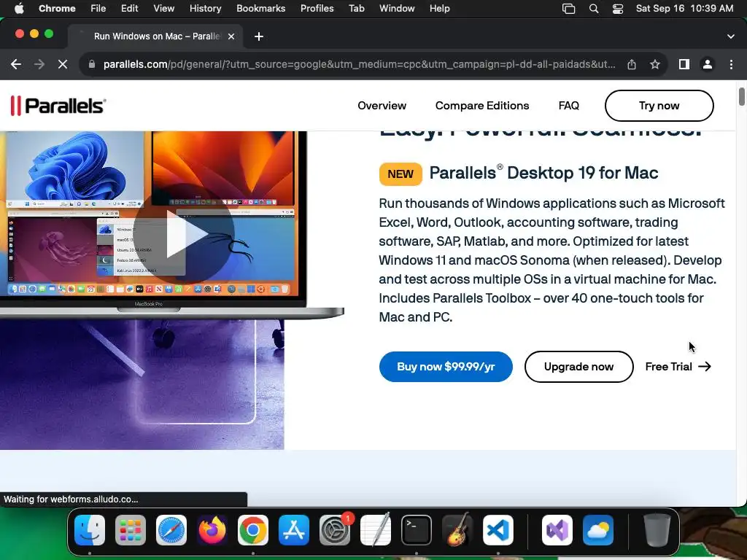Click the Chrome icon in the Dock

253,530
